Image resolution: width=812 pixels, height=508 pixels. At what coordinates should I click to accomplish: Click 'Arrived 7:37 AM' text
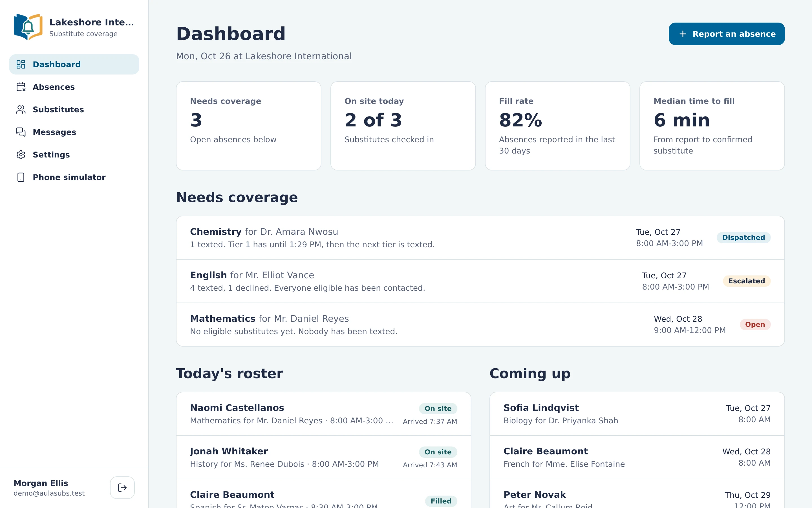click(430, 421)
